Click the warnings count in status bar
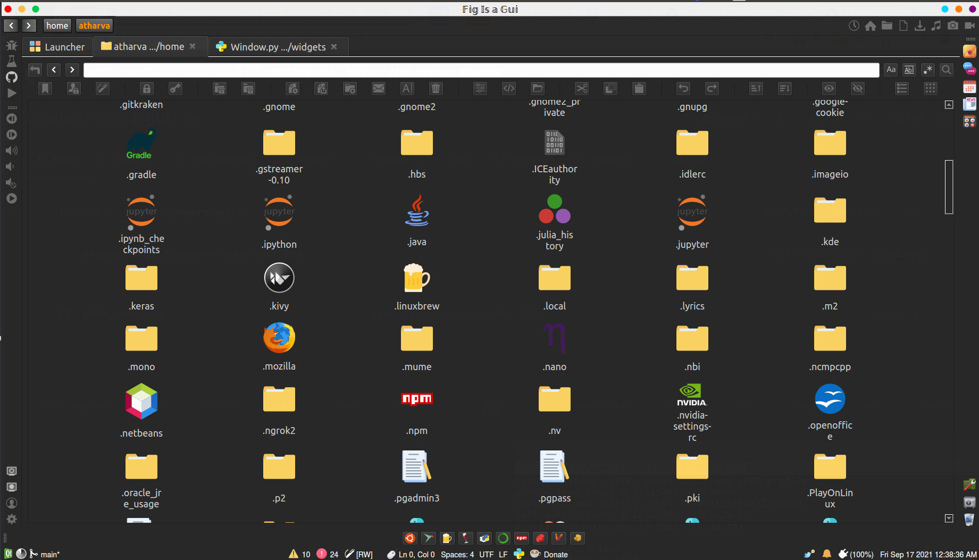The image size is (979, 560). click(300, 554)
